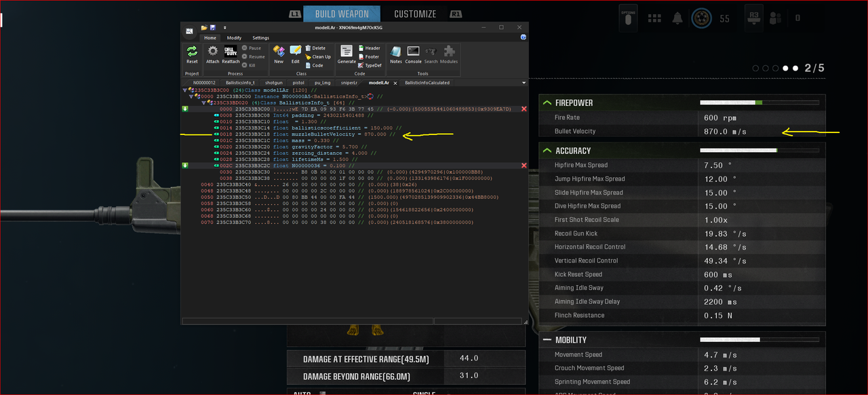Click Pause in the Process group
Screen dimensions: 868x395
252,48
